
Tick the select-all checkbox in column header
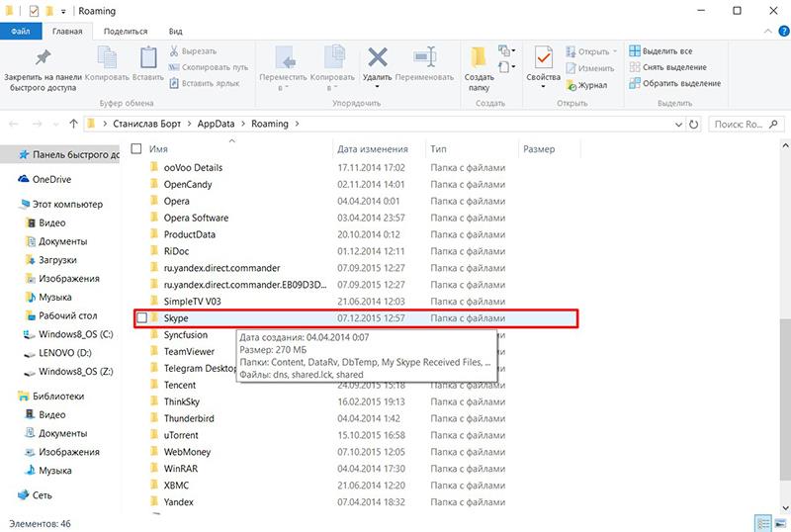pos(136,149)
